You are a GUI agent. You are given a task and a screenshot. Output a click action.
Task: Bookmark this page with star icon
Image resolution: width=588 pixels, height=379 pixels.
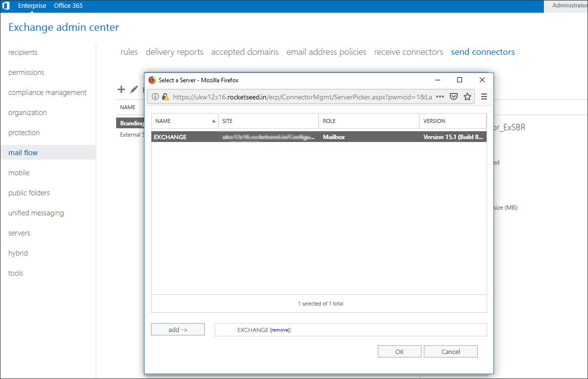[x=467, y=97]
